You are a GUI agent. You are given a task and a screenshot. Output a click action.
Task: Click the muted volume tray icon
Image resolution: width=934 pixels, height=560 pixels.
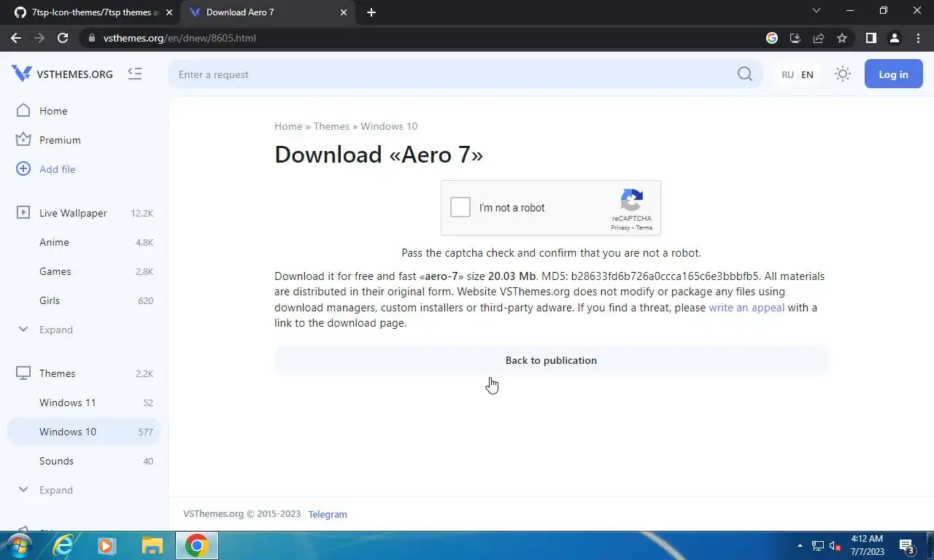point(836,545)
